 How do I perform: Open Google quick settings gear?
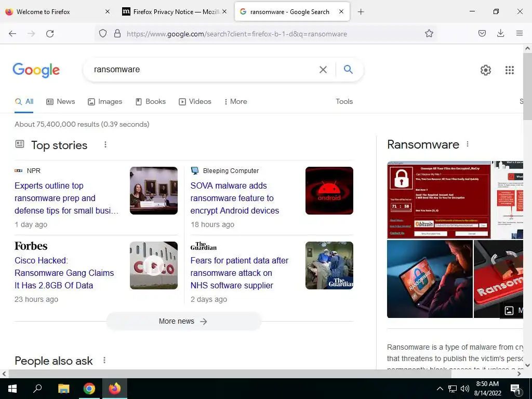(x=486, y=70)
